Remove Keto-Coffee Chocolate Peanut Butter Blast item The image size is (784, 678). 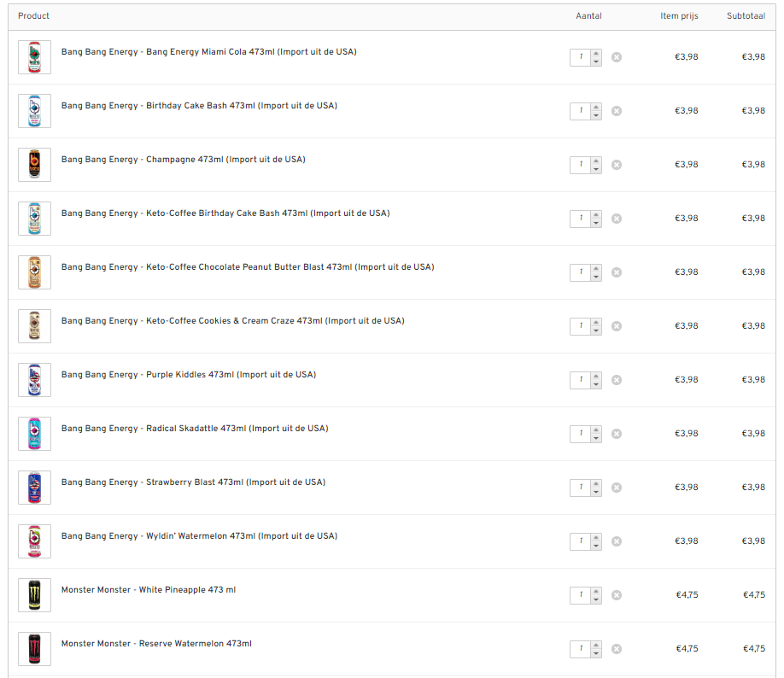(617, 272)
